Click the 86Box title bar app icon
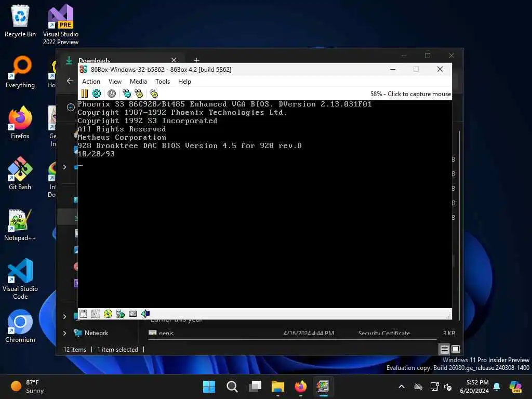Screen dimensions: 532x399 click(x=84, y=69)
